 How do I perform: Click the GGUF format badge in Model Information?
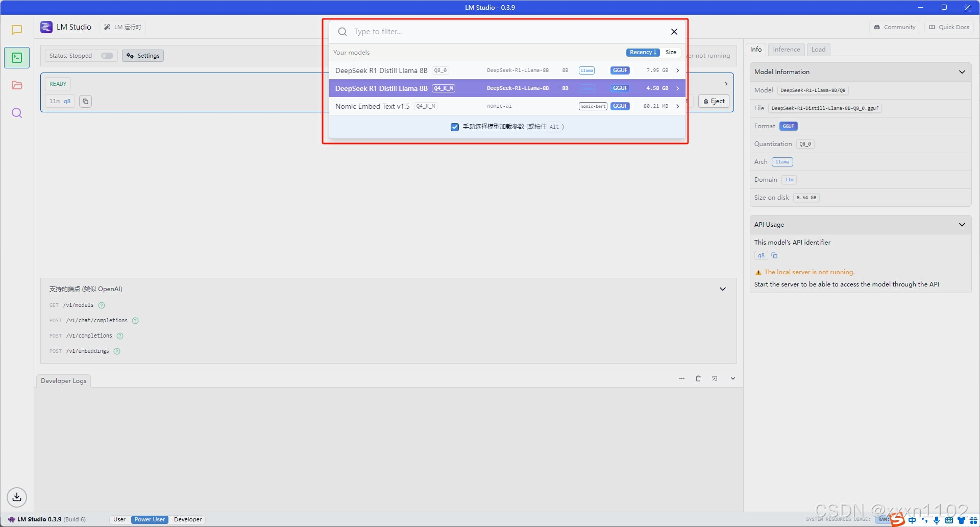788,126
